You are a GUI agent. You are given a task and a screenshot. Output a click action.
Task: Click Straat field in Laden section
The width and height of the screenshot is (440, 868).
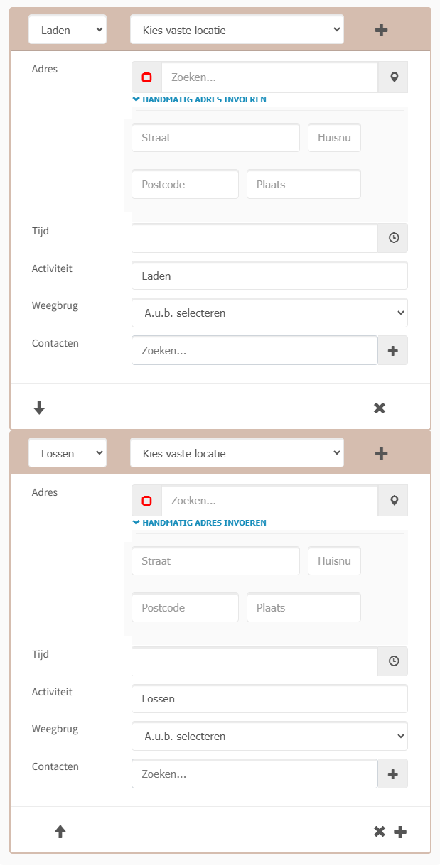[x=215, y=138]
